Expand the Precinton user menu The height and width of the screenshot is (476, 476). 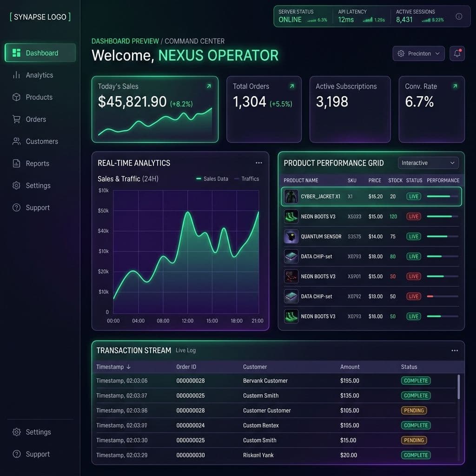(418, 53)
